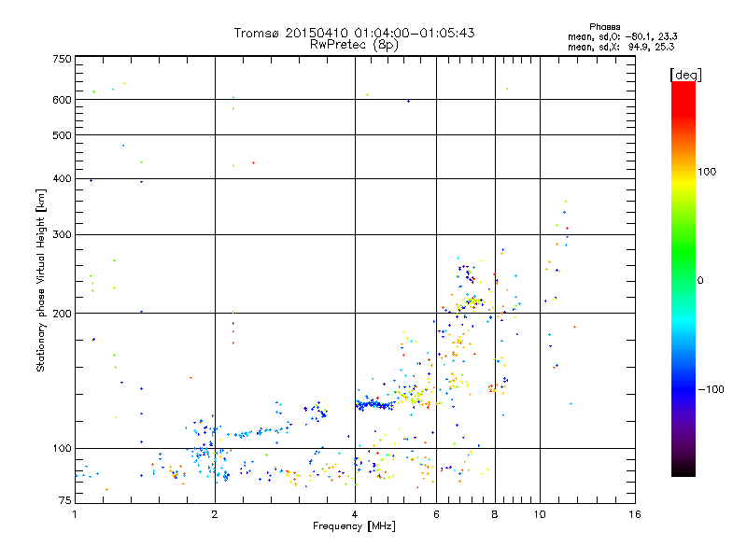Click the dense blue echo trace past 4 MHz
747x560 pixels.
click(375, 405)
